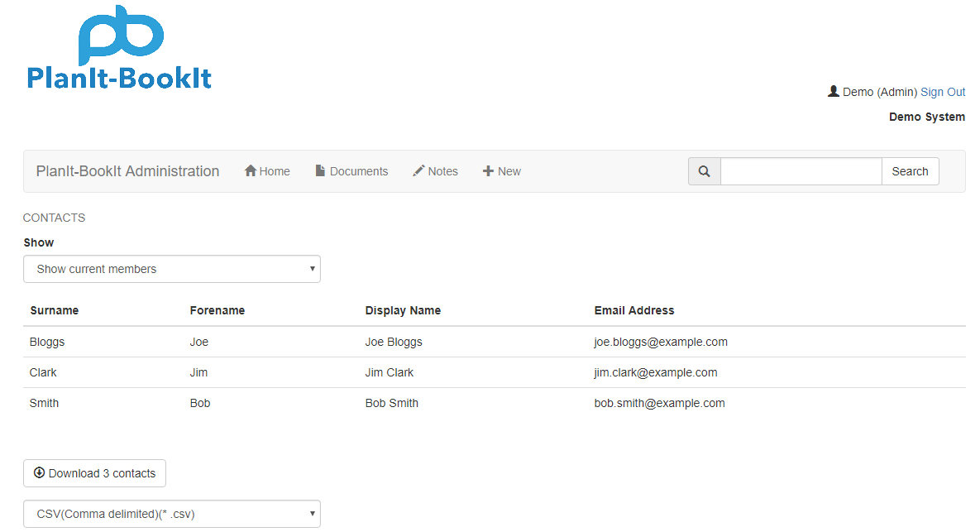
Task: Open the Notes menu item
Action: [442, 171]
